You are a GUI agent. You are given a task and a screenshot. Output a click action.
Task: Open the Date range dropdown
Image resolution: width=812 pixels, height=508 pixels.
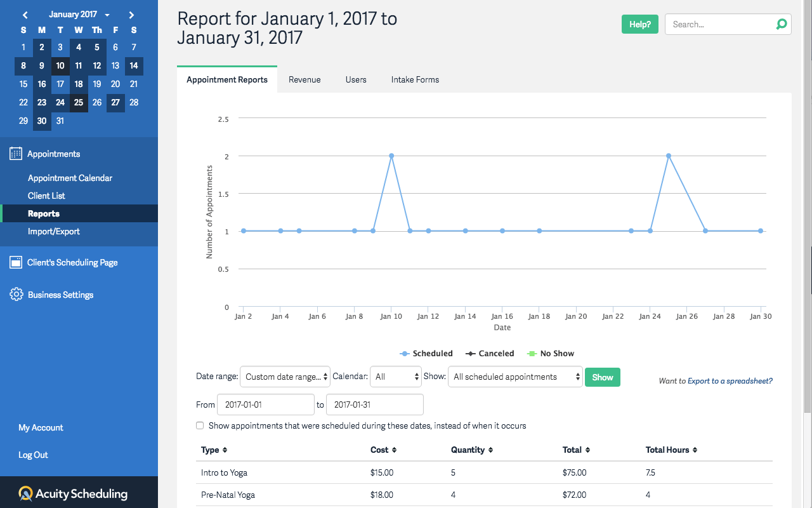pos(285,376)
